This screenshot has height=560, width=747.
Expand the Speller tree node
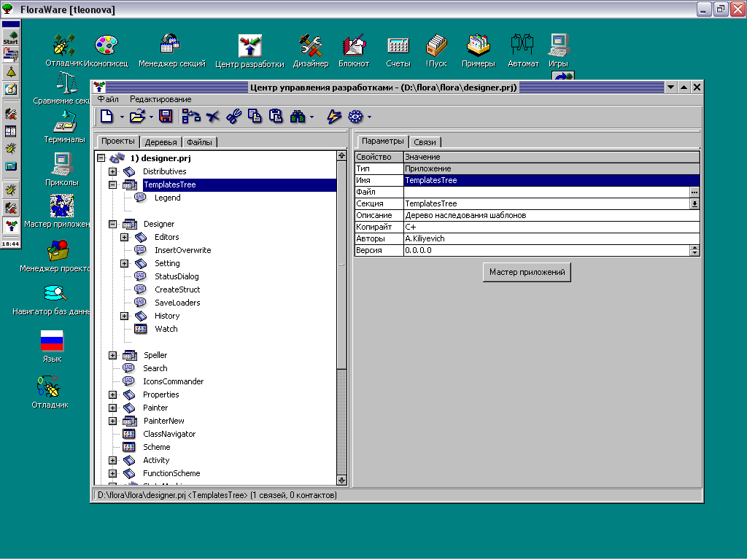click(113, 355)
